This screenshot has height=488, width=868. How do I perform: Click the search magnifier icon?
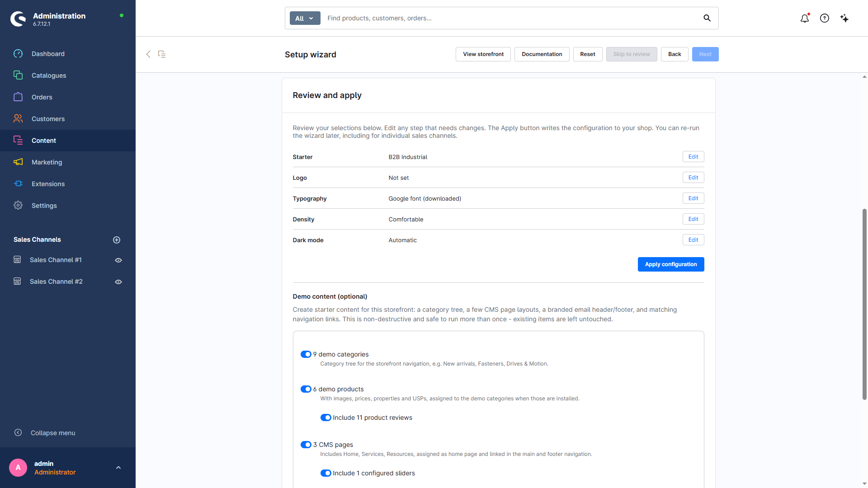click(x=707, y=18)
